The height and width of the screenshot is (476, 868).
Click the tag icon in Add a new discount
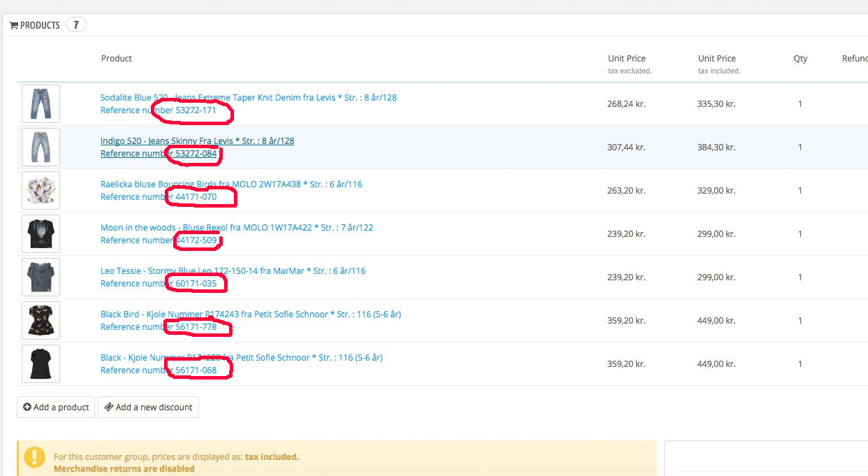109,408
